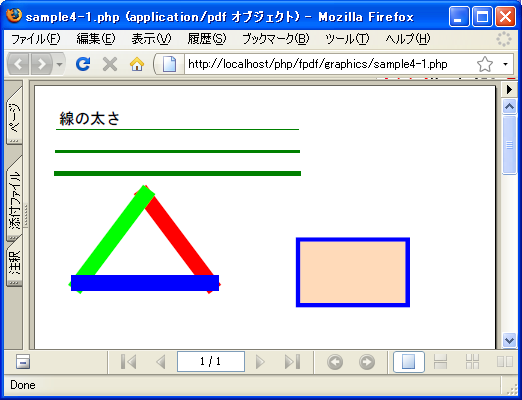Screen dimensions: 522x400
Task: Open the ヘルプ(H) menu
Action: [x=408, y=39]
